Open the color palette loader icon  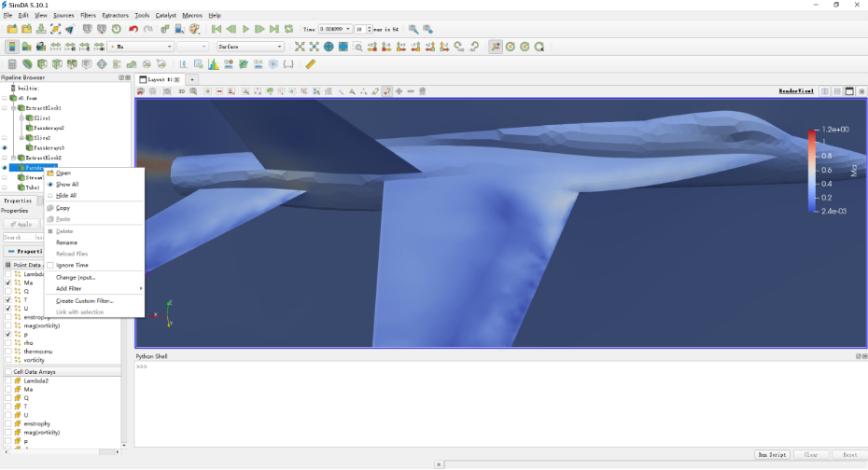coord(194,29)
